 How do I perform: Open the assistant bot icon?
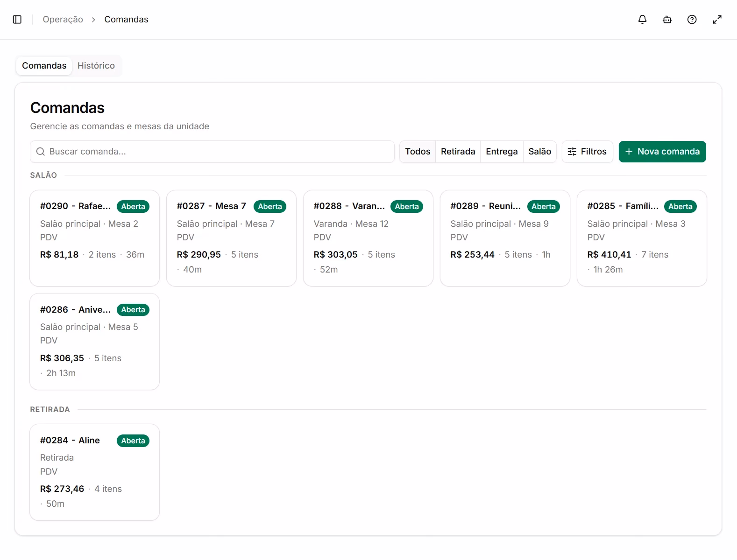coord(667,20)
